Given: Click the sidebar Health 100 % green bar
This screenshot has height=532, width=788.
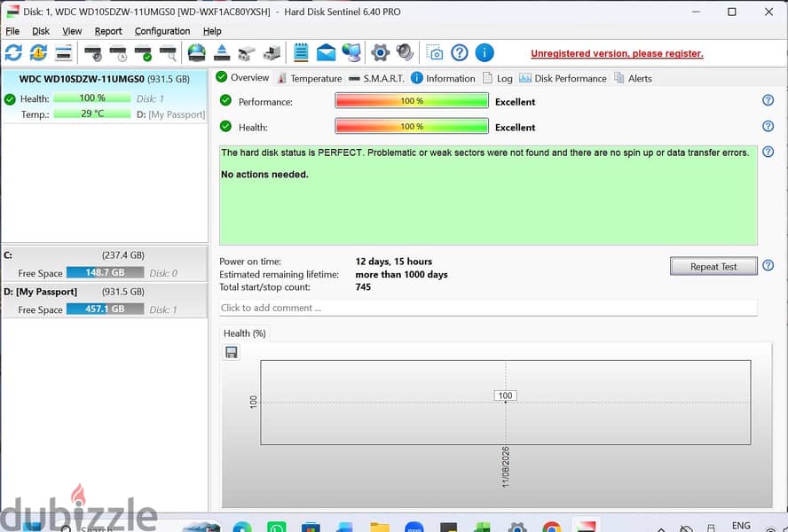Looking at the screenshot, I should [x=92, y=98].
